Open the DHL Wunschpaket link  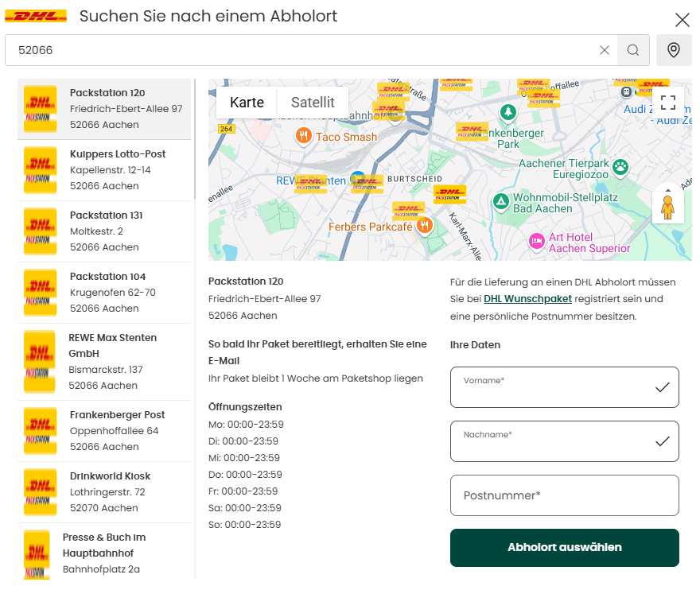pyautogui.click(x=527, y=299)
